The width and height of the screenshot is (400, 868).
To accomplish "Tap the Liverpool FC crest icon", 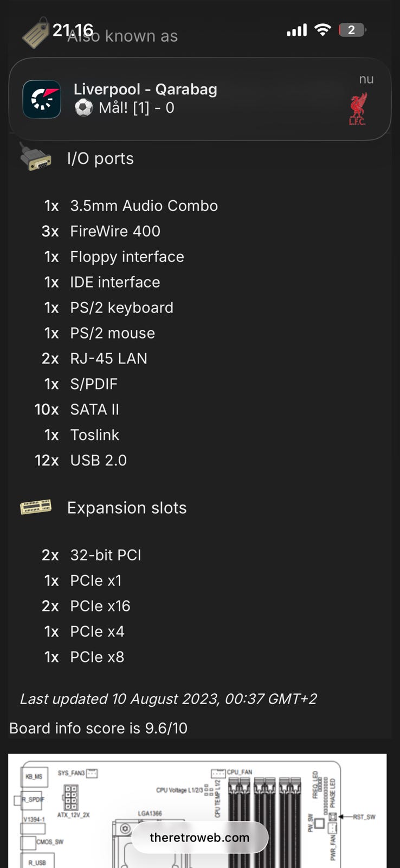I will (358, 108).
